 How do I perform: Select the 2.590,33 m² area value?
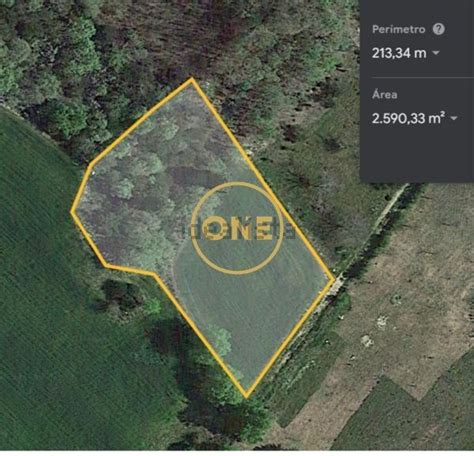[x=408, y=118]
